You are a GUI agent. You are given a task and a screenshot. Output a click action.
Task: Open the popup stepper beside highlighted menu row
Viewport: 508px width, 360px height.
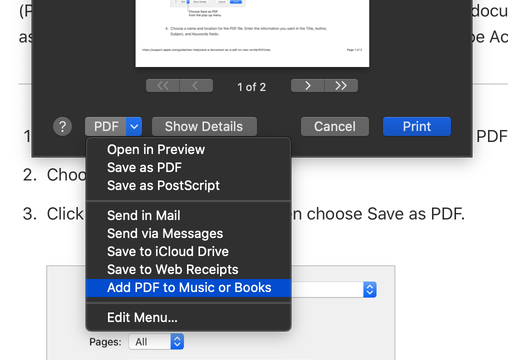pos(370,290)
